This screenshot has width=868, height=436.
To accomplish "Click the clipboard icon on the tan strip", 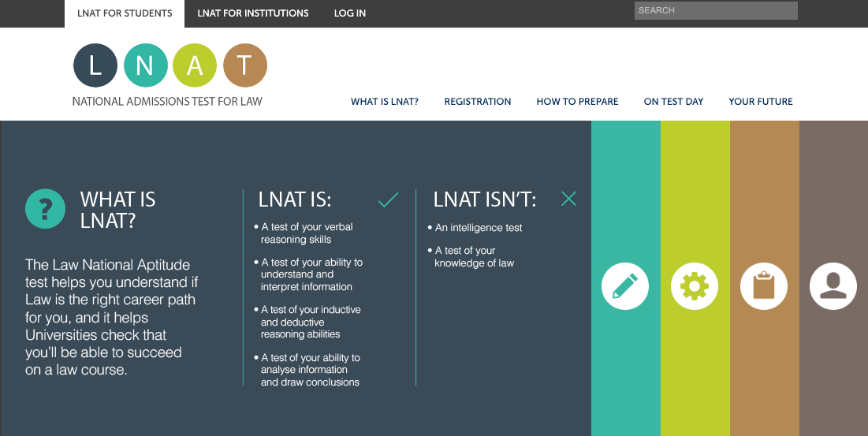I will point(763,286).
